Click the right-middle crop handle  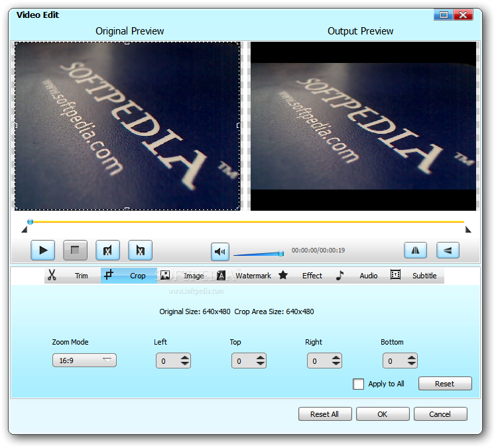click(x=239, y=125)
